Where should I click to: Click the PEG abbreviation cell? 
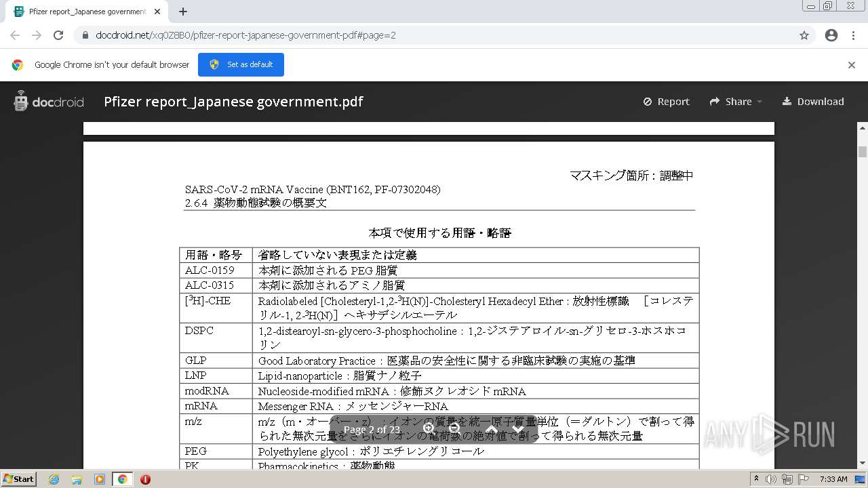(216, 451)
